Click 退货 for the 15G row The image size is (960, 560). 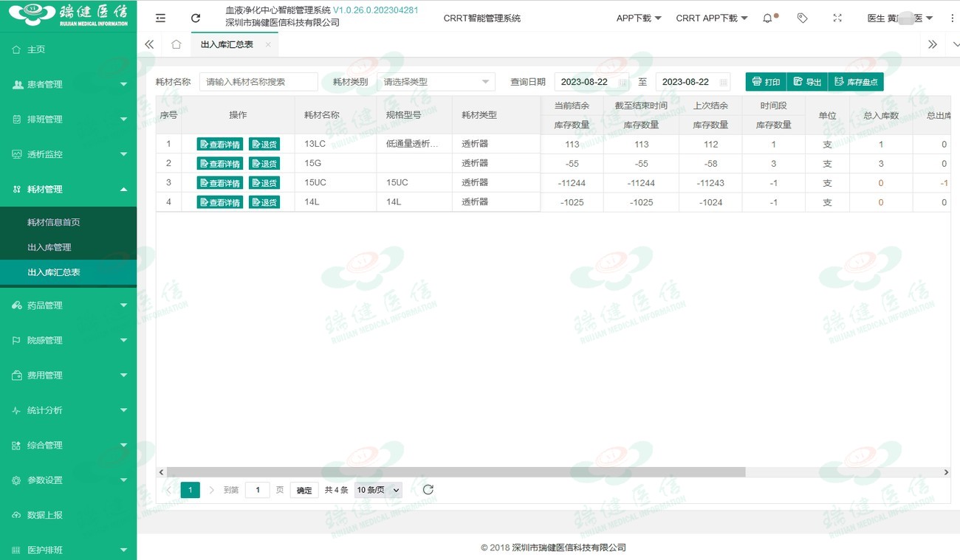click(x=264, y=163)
